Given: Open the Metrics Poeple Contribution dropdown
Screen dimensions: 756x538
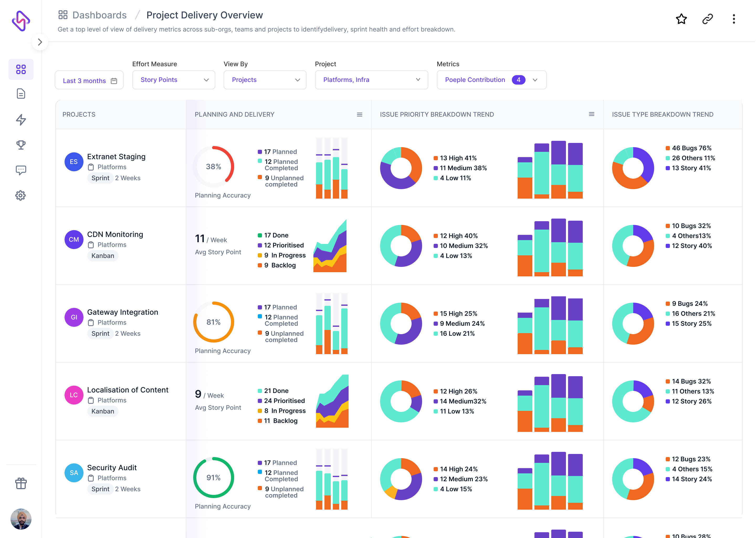Looking at the screenshot, I should pos(491,80).
